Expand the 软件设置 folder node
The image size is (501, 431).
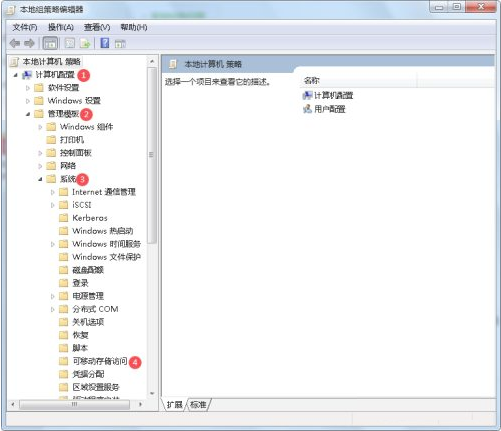click(x=28, y=88)
